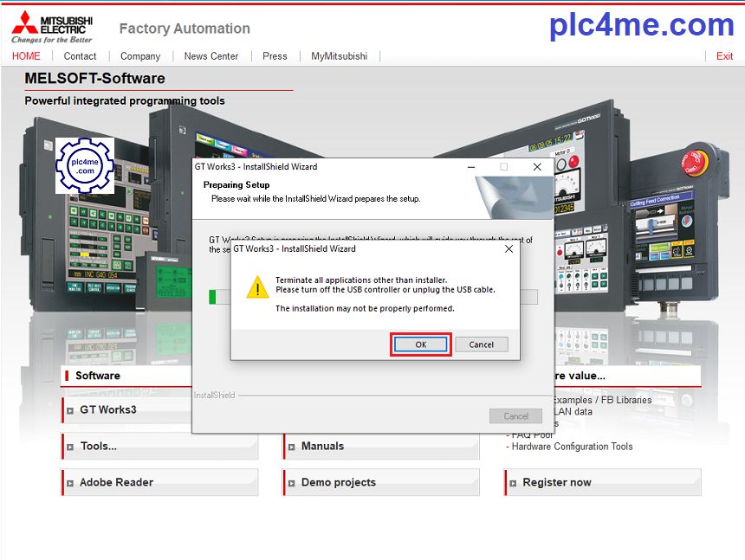Viewport: 745px width, 560px height.
Task: Close the warning message dialog
Action: pyautogui.click(x=508, y=248)
